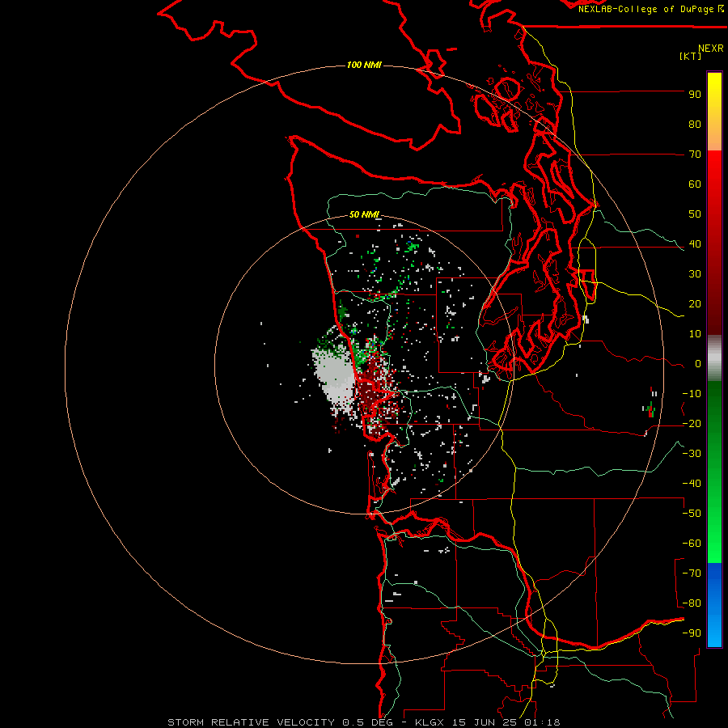
Task: Select the positive 20 knot legend value
Action: (x=695, y=304)
